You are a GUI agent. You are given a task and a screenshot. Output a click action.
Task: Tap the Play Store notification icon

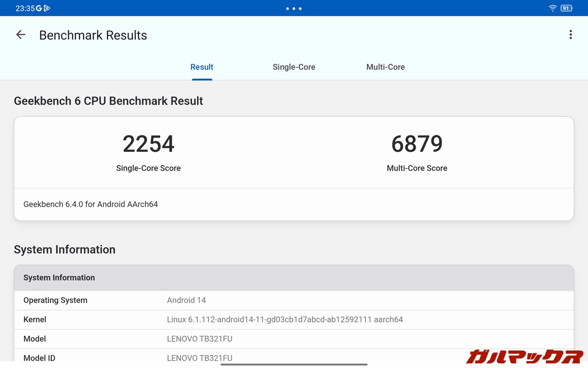[47, 8]
